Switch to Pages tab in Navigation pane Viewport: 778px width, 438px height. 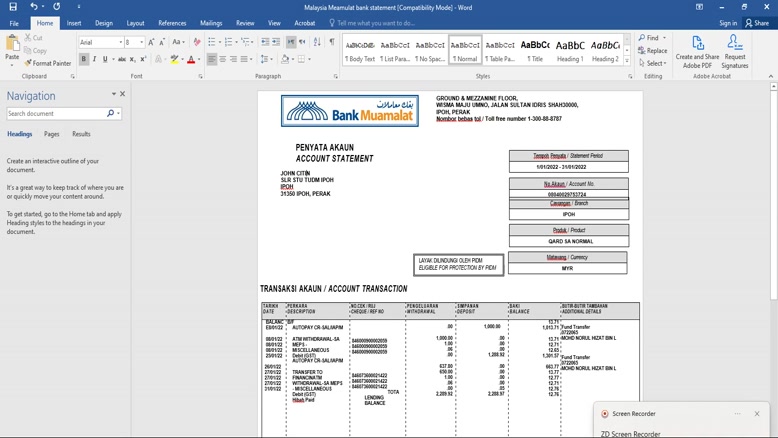tap(51, 134)
